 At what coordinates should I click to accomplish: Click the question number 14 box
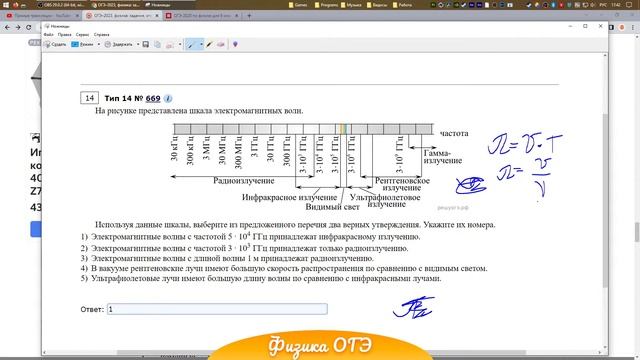click(89, 98)
